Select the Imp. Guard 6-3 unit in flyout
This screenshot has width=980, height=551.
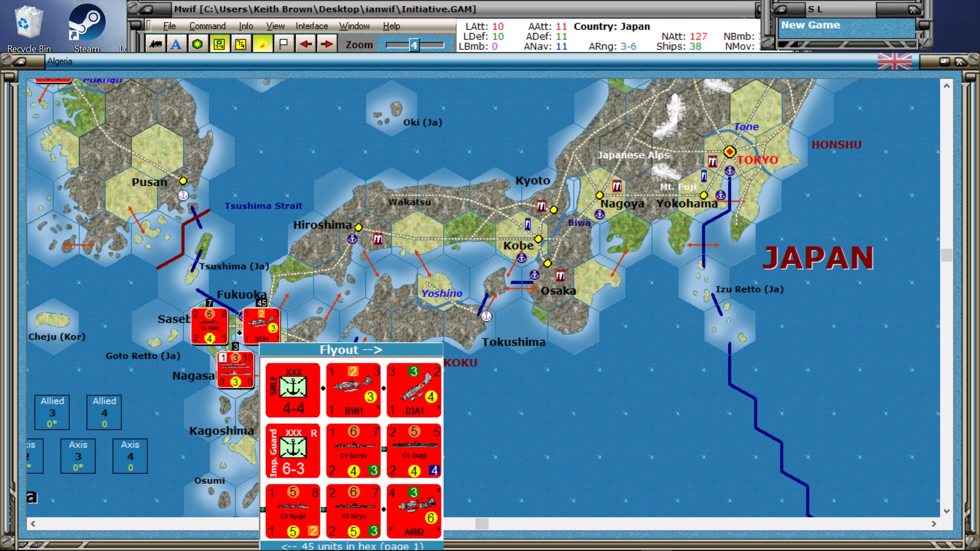tap(293, 451)
